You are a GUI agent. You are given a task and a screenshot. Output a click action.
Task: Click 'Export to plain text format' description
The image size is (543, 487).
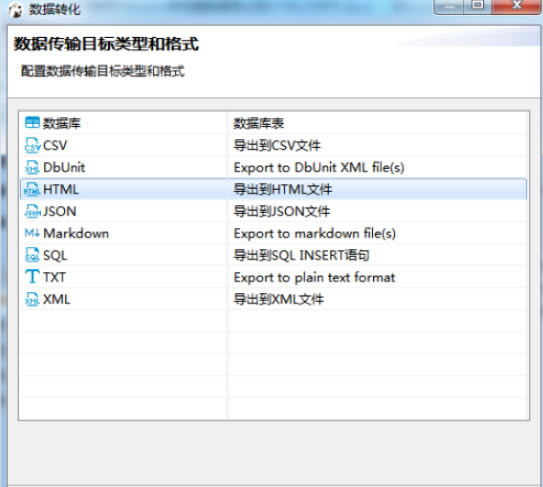coord(314,277)
